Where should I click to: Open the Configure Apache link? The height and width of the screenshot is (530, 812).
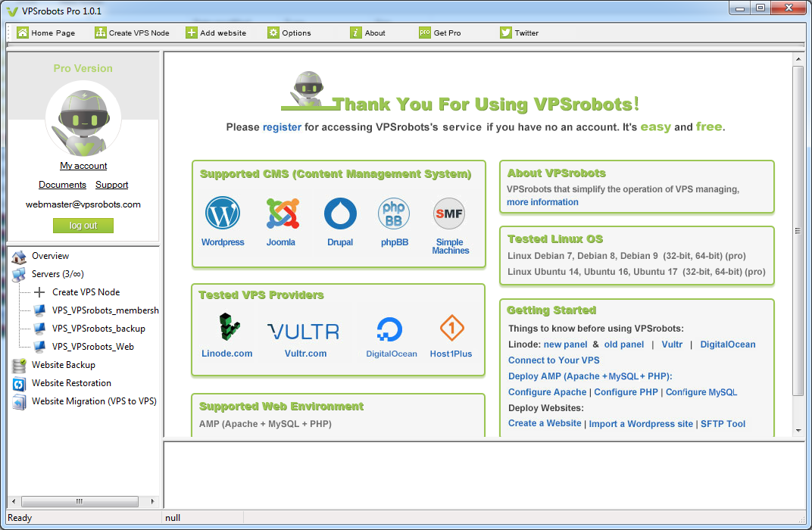tap(547, 392)
